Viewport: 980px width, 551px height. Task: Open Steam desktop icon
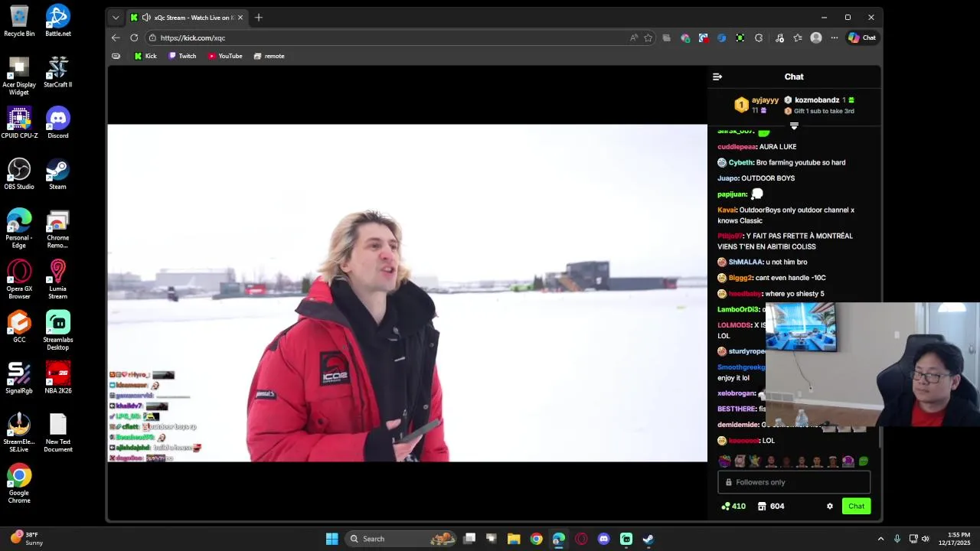(x=58, y=174)
